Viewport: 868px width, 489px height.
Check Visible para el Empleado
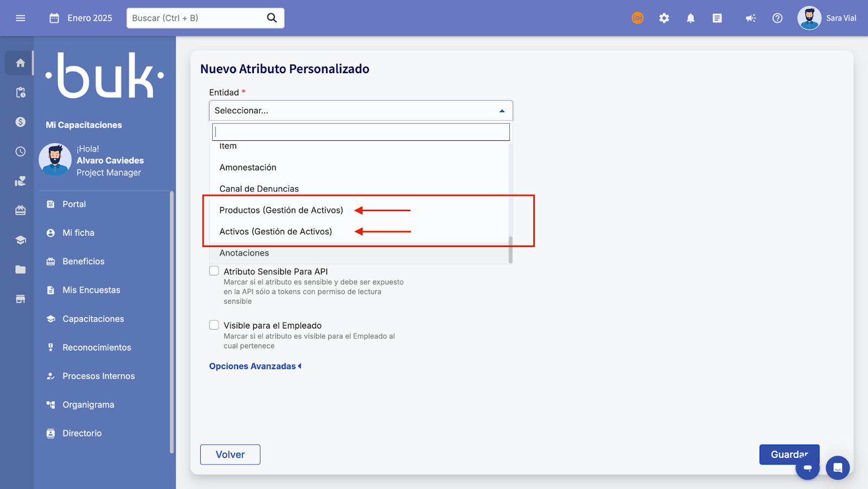click(x=214, y=325)
